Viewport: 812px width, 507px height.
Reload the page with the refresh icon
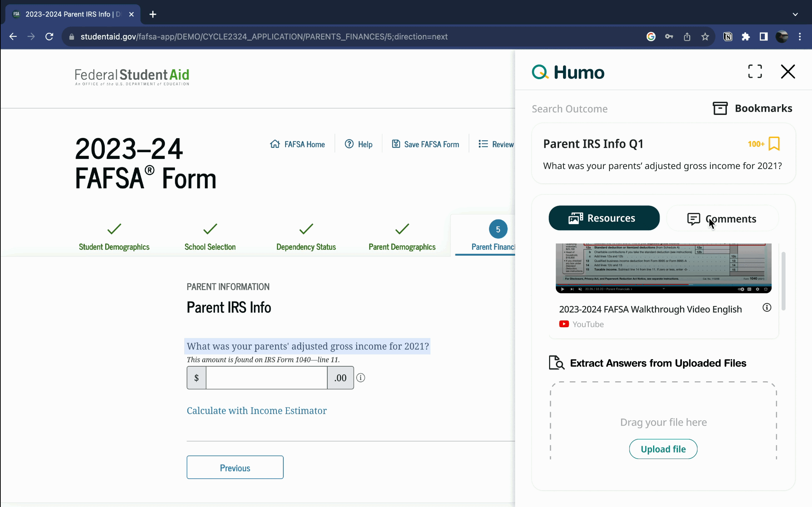point(49,37)
